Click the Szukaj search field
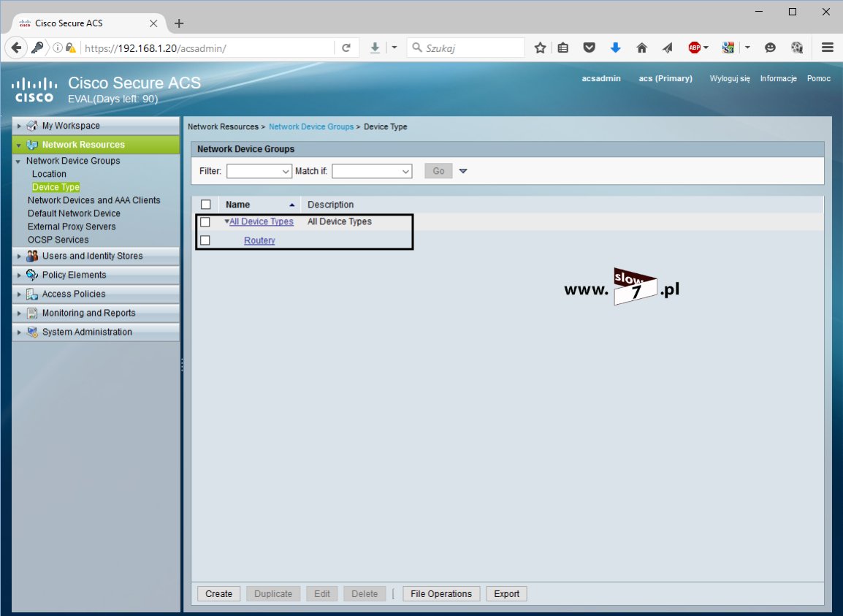 [x=465, y=48]
